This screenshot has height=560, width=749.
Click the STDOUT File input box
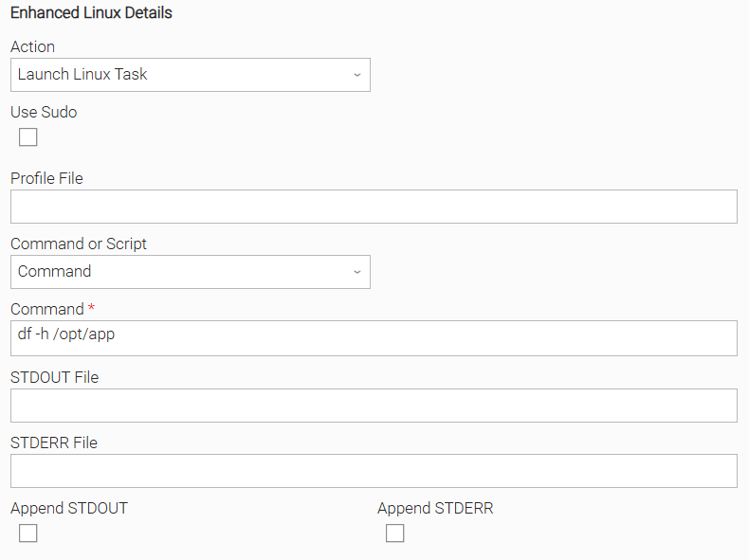pos(374,406)
